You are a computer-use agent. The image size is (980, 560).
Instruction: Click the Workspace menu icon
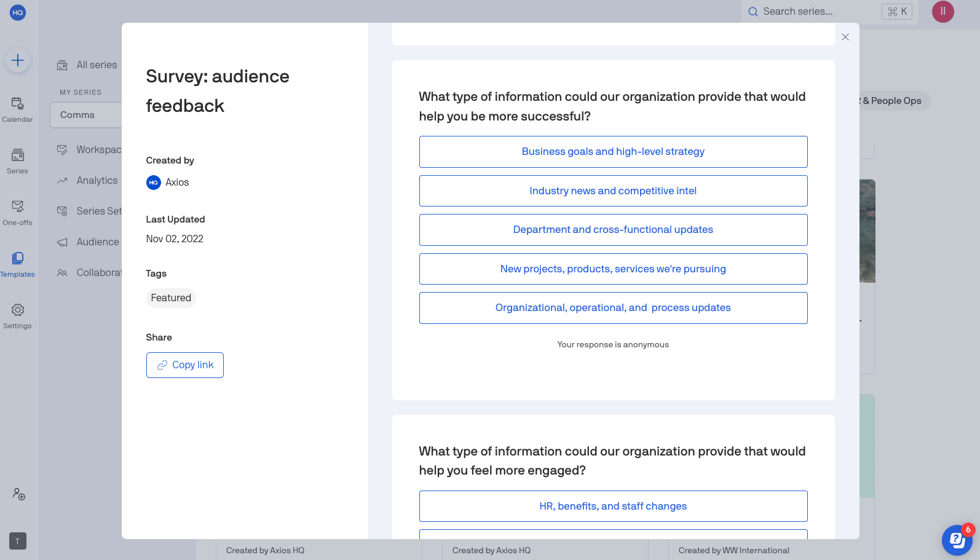click(x=62, y=150)
